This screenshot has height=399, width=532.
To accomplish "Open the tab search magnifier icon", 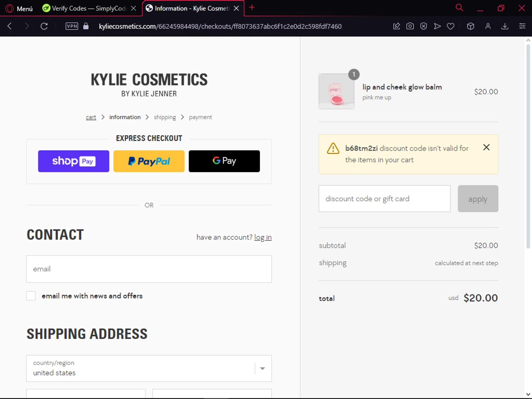I will (459, 7).
